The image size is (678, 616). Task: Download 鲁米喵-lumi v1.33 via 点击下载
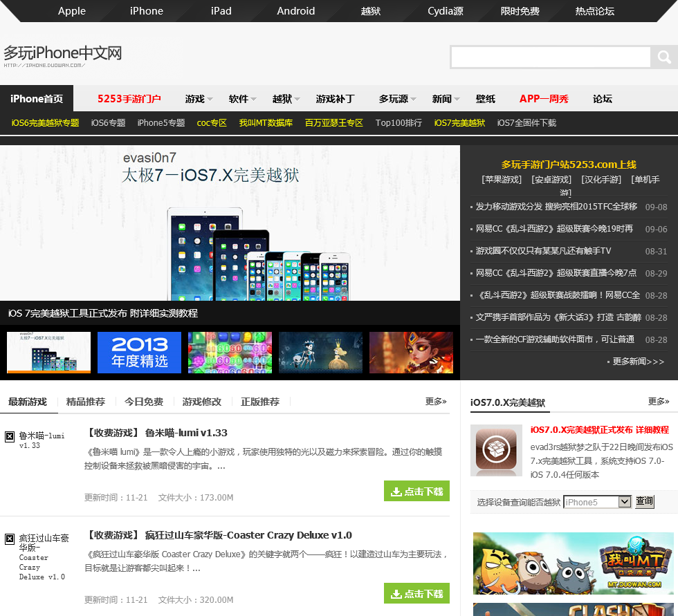(416, 491)
